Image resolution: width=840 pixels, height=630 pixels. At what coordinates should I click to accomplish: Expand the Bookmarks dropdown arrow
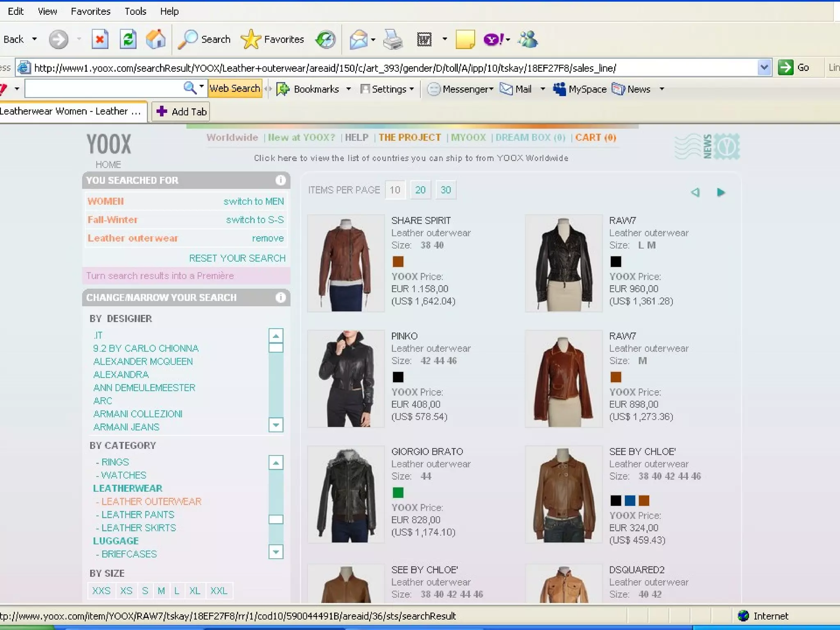click(349, 89)
